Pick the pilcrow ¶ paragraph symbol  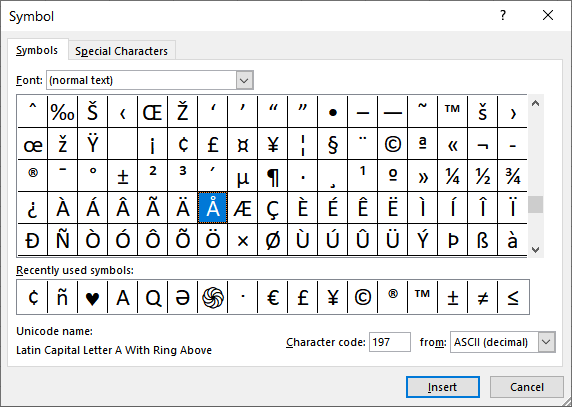pos(273,176)
